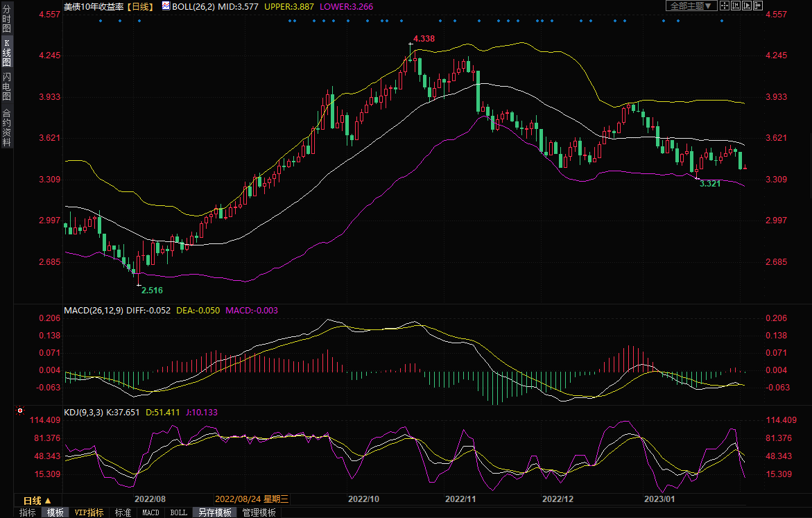
Task: Open the 合约资料 side tab
Action: click(x=6, y=127)
